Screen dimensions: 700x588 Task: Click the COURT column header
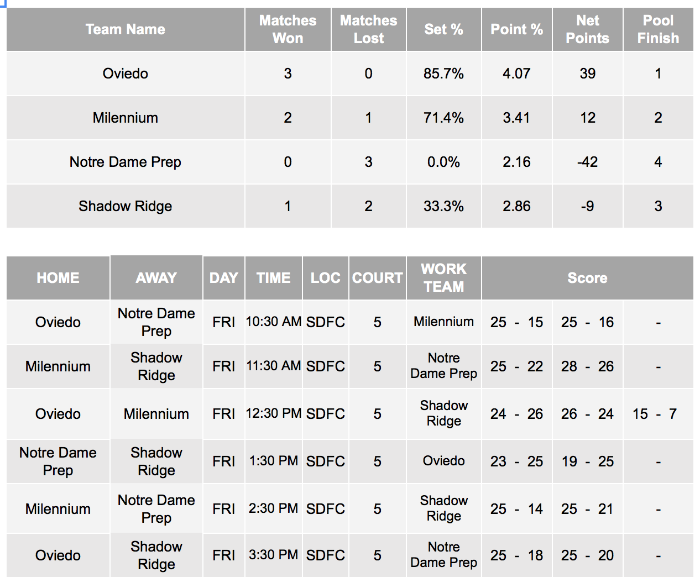click(377, 278)
